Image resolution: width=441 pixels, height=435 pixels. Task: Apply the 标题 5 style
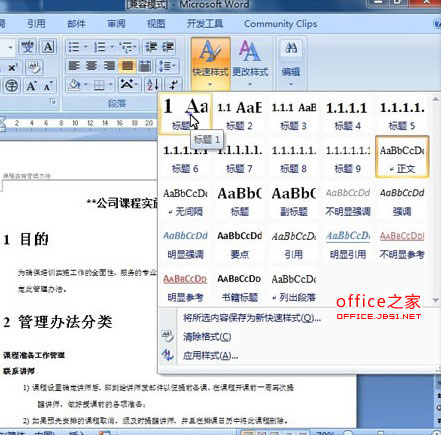[x=402, y=115]
